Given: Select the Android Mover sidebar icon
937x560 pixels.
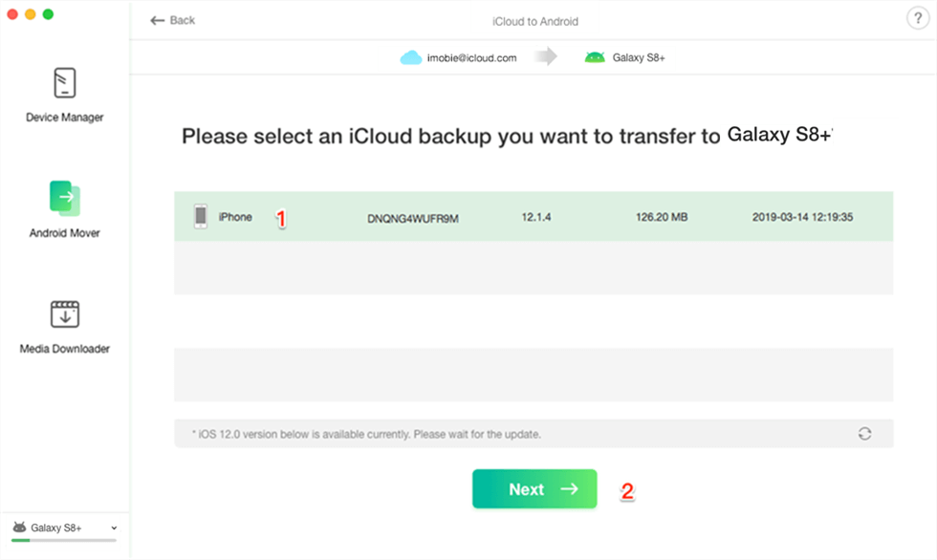Looking at the screenshot, I should (64, 198).
